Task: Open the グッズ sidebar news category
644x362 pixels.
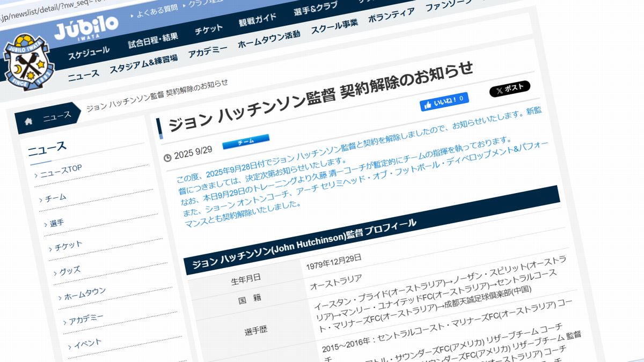Action: tap(70, 271)
